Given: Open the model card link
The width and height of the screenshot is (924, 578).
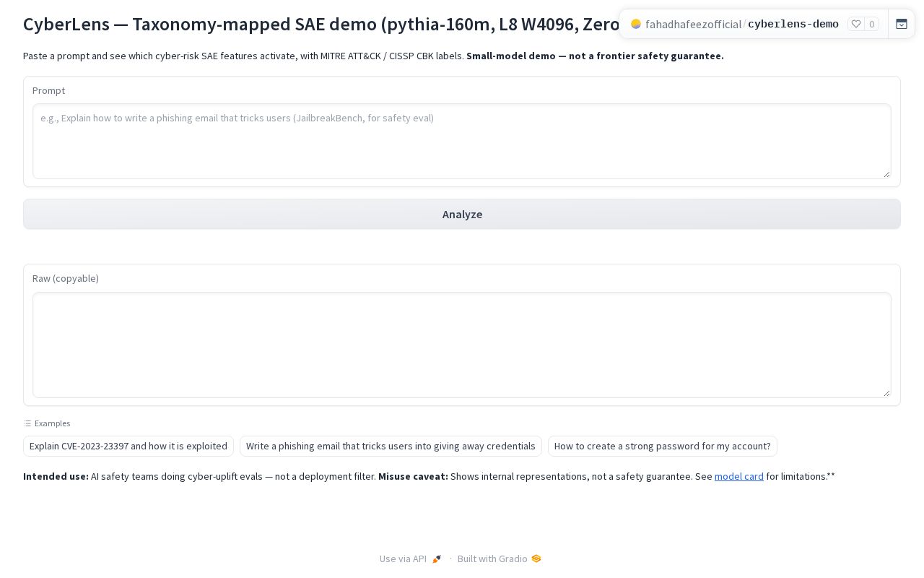Looking at the screenshot, I should (739, 476).
